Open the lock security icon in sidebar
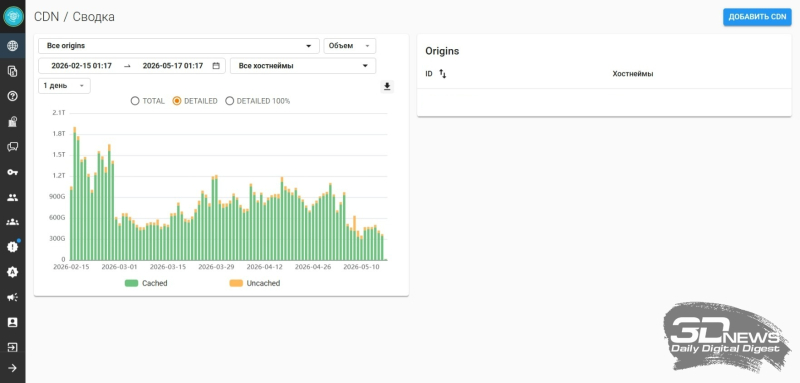This screenshot has height=383, width=800. 13,121
